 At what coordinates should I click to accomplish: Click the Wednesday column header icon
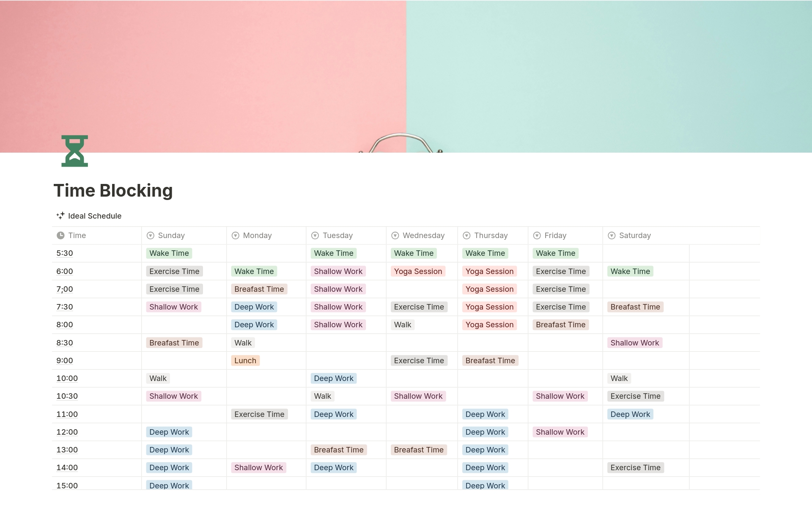click(x=393, y=235)
